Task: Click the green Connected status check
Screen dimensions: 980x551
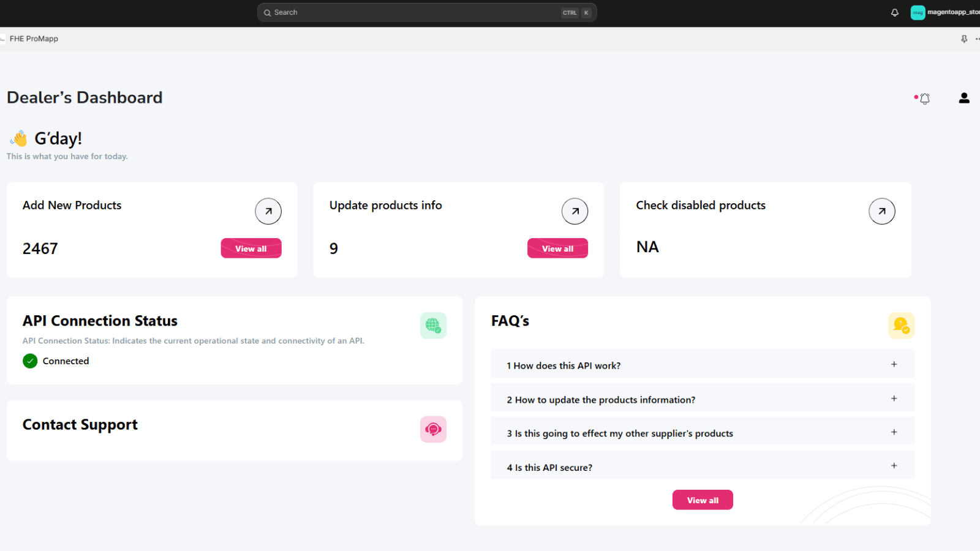Action: pos(30,361)
